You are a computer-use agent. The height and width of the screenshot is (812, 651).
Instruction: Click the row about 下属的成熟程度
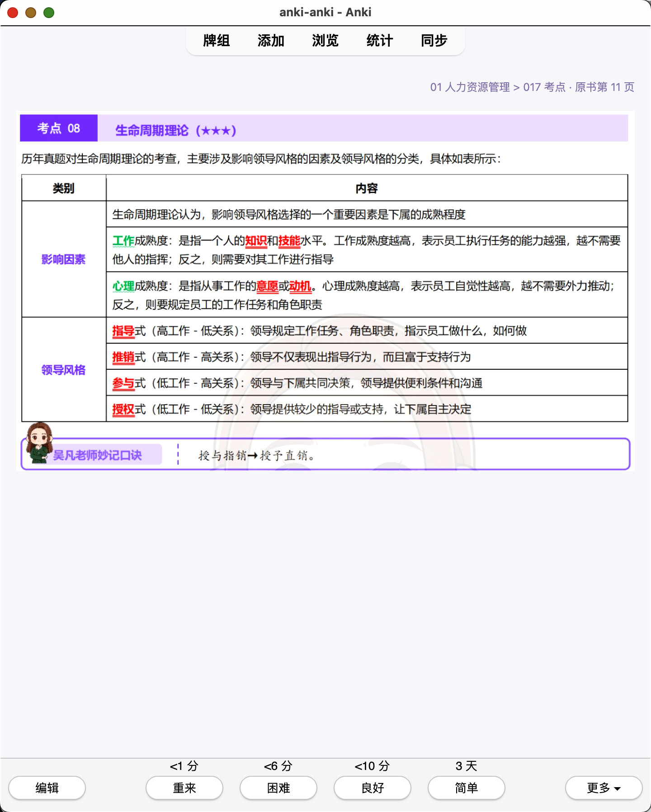[367, 214]
